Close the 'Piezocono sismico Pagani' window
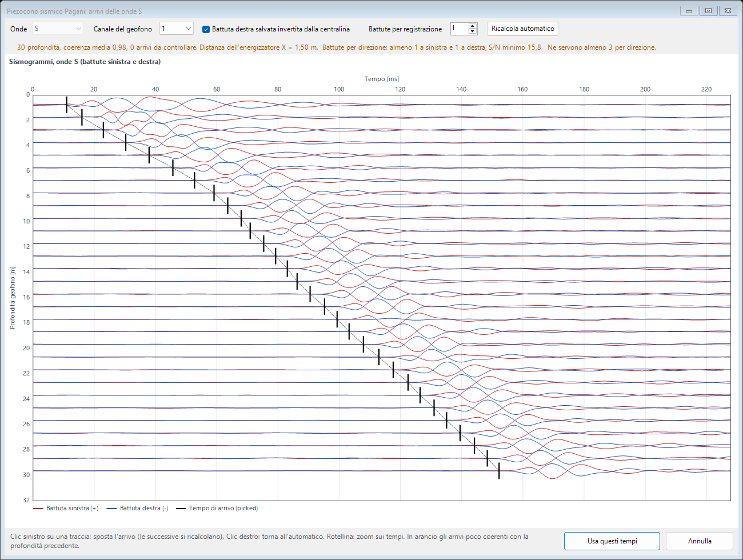This screenshot has width=743, height=560. point(728,11)
